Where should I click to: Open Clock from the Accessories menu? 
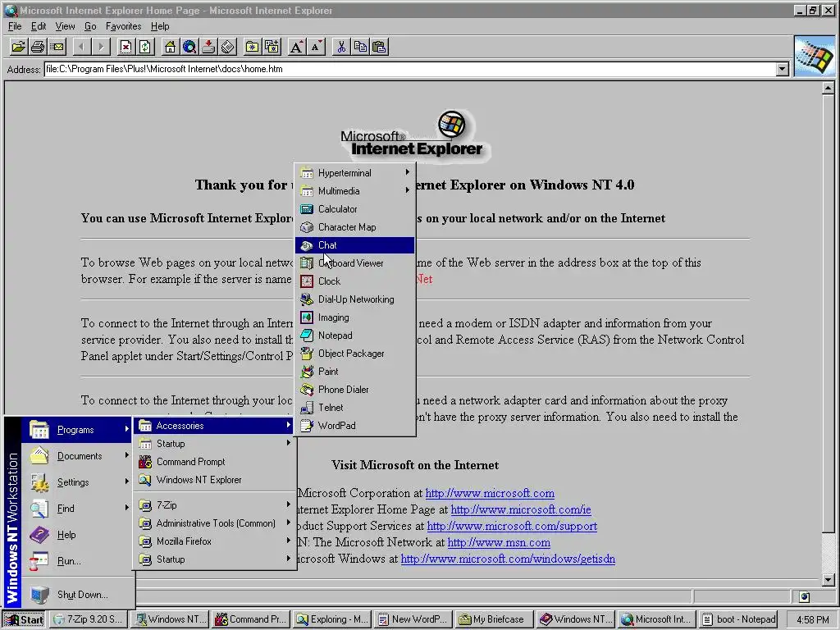(x=354, y=281)
